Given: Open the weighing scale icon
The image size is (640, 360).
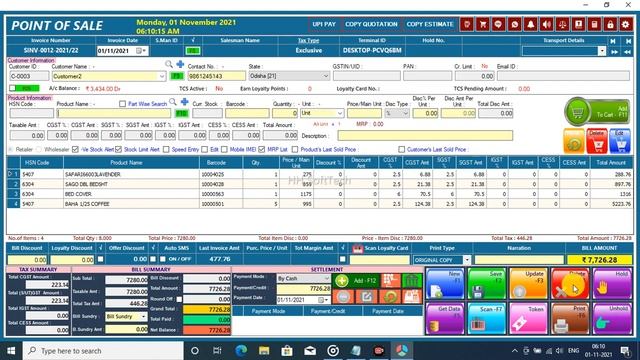Looking at the screenshot, I should [x=562, y=24].
